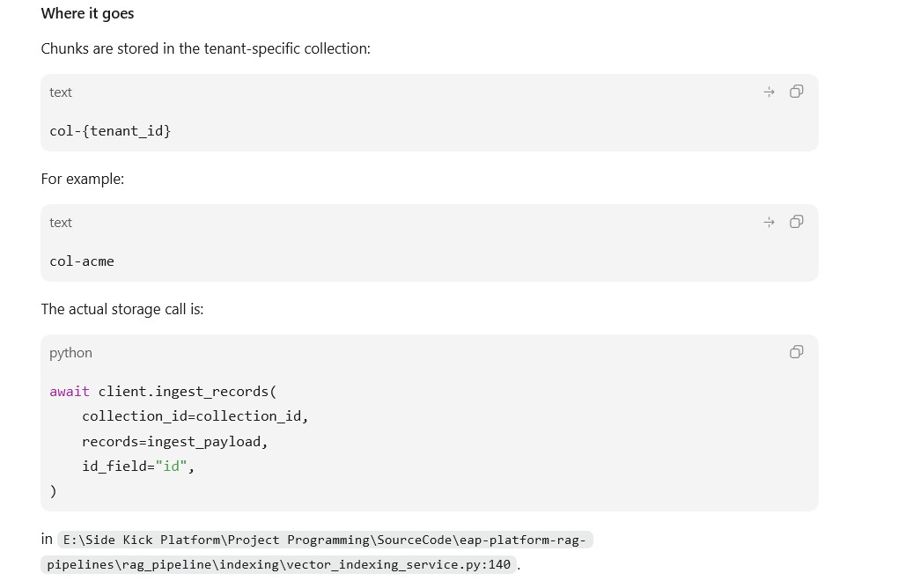The width and height of the screenshot is (898, 588).
Task: Click the 'python' language label
Action: pyautogui.click(x=70, y=353)
